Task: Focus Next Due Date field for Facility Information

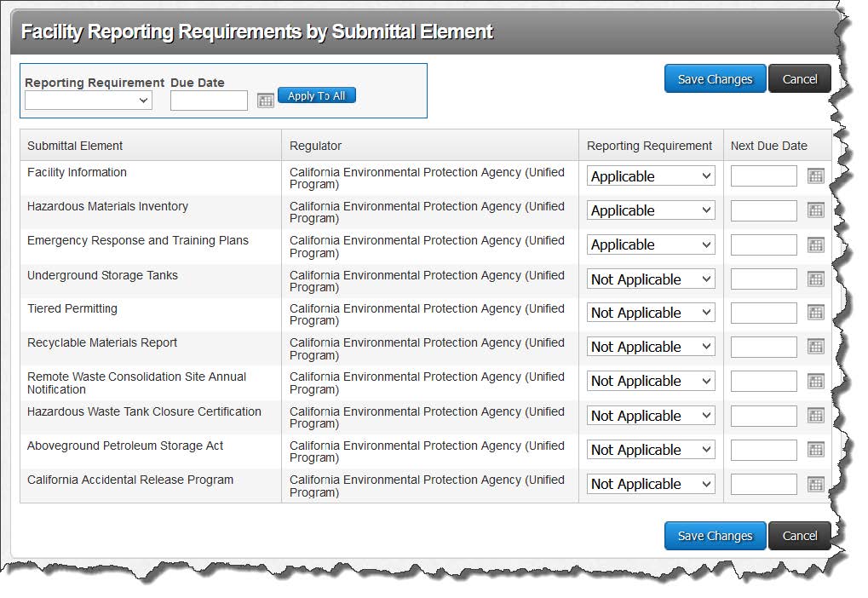Action: pyautogui.click(x=763, y=176)
